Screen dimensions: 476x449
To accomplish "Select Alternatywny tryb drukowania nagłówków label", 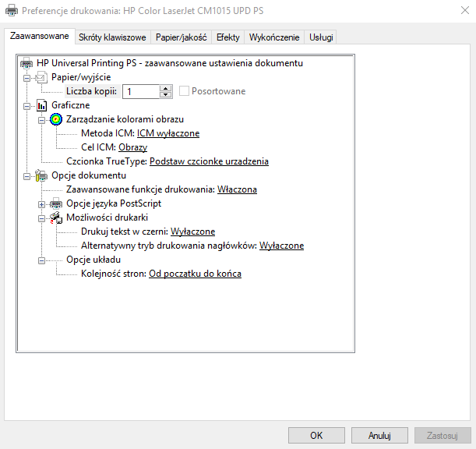I will coord(169,246).
